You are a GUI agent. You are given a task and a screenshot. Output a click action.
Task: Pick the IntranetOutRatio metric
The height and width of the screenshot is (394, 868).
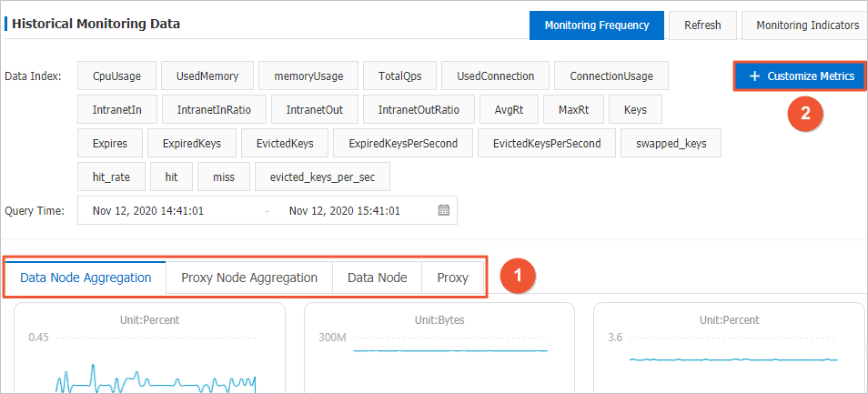click(419, 109)
